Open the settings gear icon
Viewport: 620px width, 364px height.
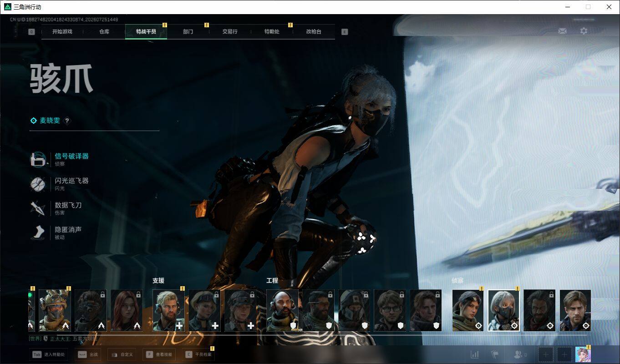(x=584, y=31)
